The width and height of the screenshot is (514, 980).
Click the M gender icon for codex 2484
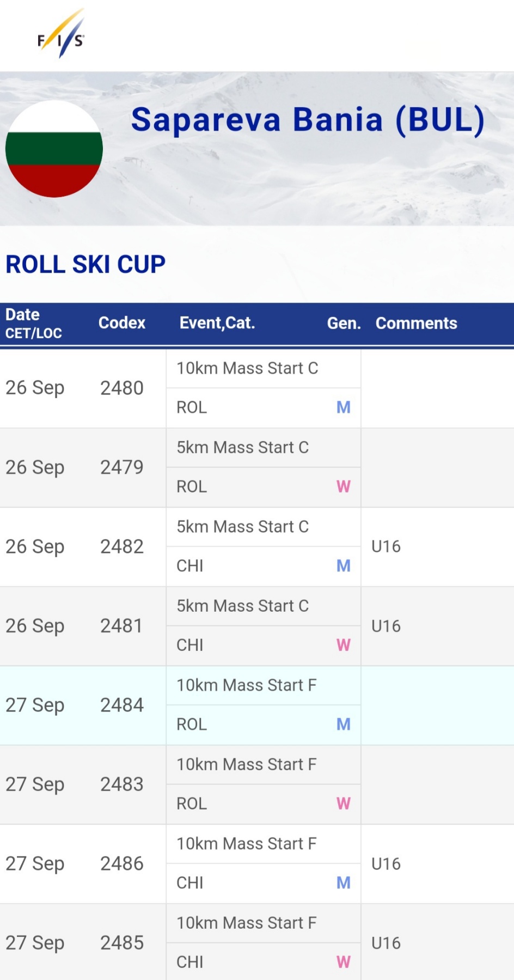click(344, 725)
